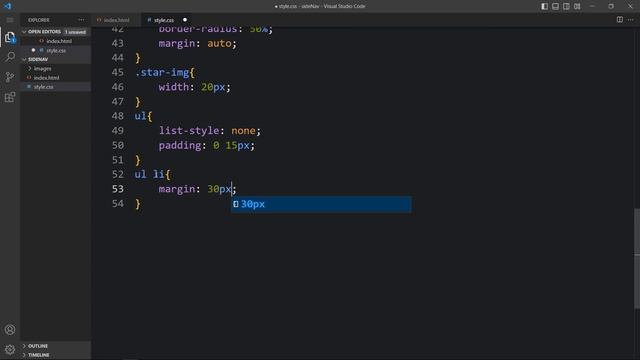Image resolution: width=640 pixels, height=360 pixels.
Task: Split the editor to the right
Action: click(x=620, y=20)
